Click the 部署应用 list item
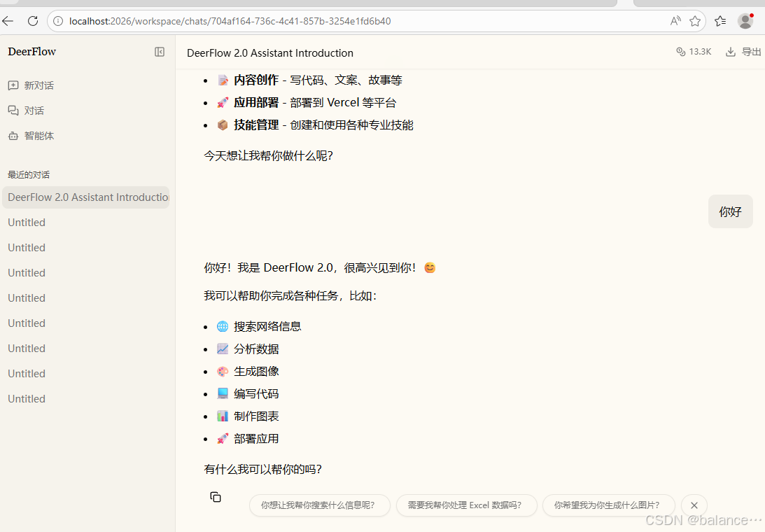 (x=256, y=439)
